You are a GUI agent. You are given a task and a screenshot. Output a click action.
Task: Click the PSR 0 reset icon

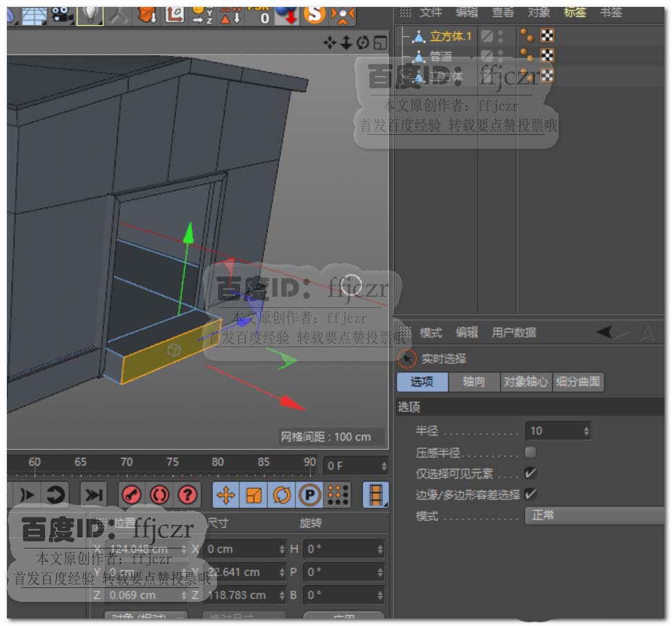(x=259, y=15)
